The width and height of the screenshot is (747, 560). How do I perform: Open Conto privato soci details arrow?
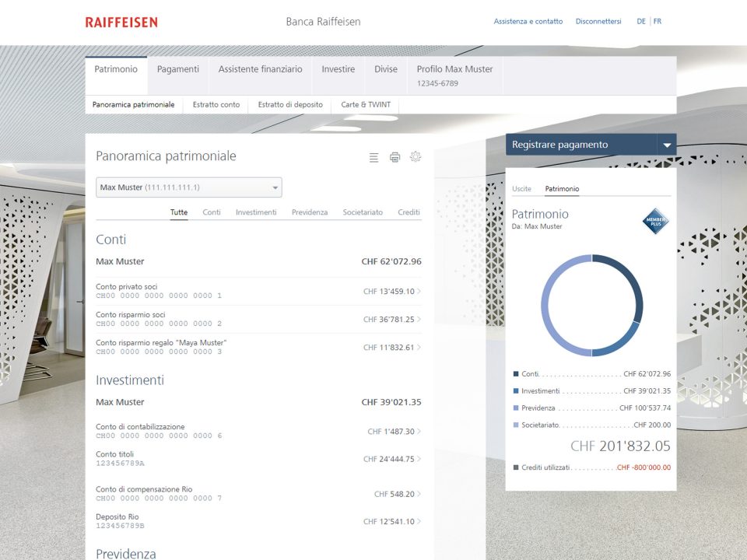(x=419, y=292)
